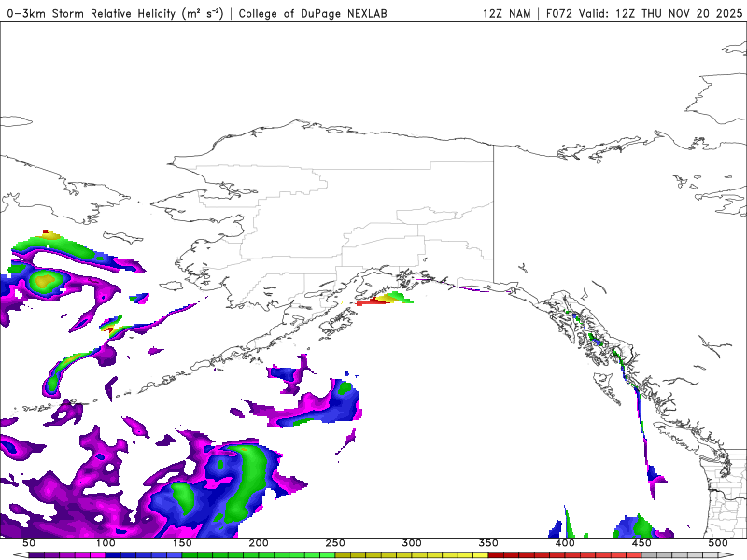Click the red-yellow helicity patch near Prince William Sound
The height and width of the screenshot is (560, 747).
click(x=384, y=299)
